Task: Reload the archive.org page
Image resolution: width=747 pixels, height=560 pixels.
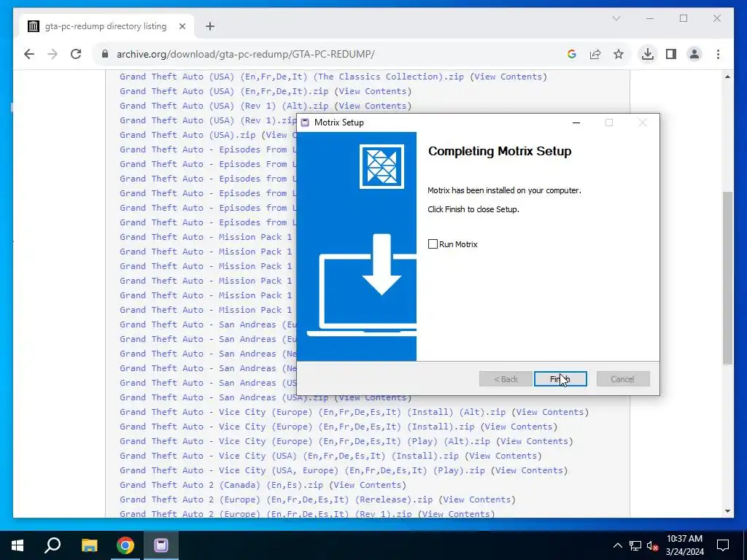Action: tap(76, 54)
